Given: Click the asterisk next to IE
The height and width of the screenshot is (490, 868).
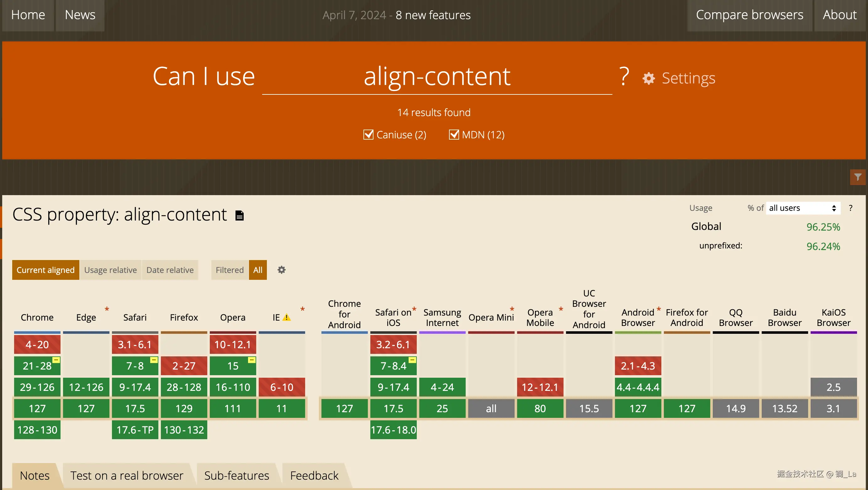Looking at the screenshot, I should [x=303, y=309].
